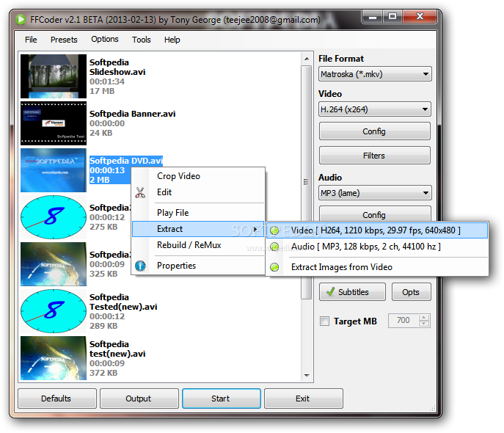Select clock thumbnail of 275 KB file
504x433 pixels.
click(54, 217)
